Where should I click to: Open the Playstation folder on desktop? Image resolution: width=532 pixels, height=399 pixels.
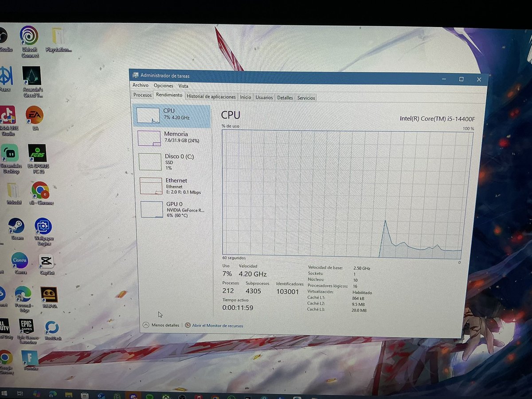58,40
